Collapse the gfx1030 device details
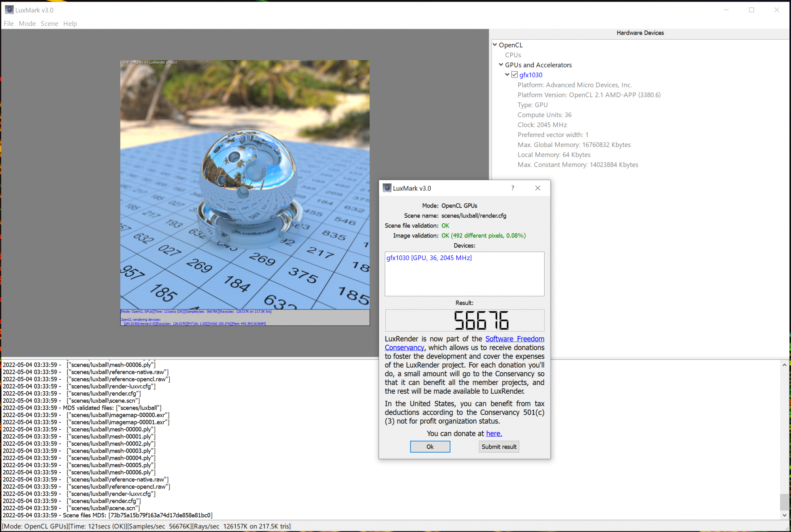This screenshot has width=791, height=532. pos(507,75)
